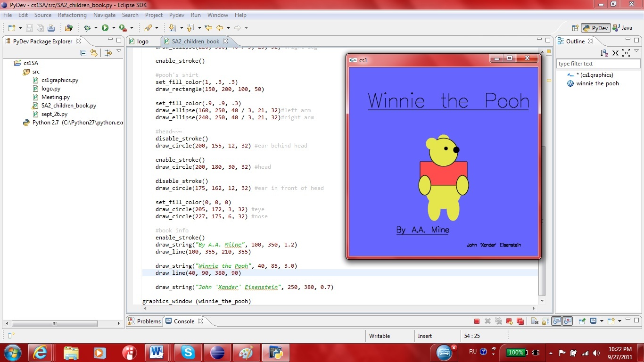
Task: Click the Save icon in toolbar
Action: coord(29,28)
